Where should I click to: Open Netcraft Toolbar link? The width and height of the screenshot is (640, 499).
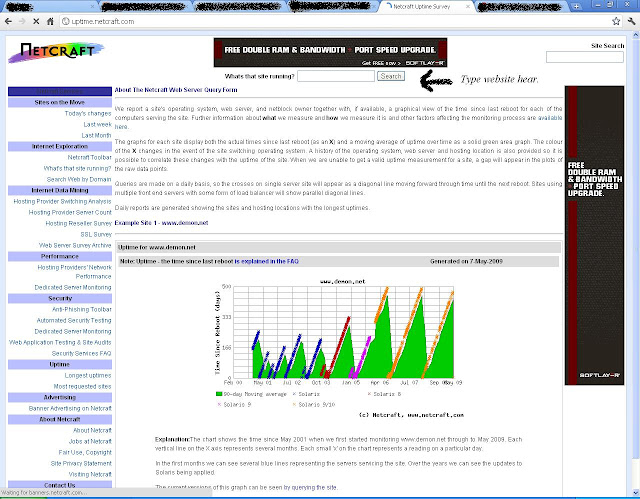(89, 157)
